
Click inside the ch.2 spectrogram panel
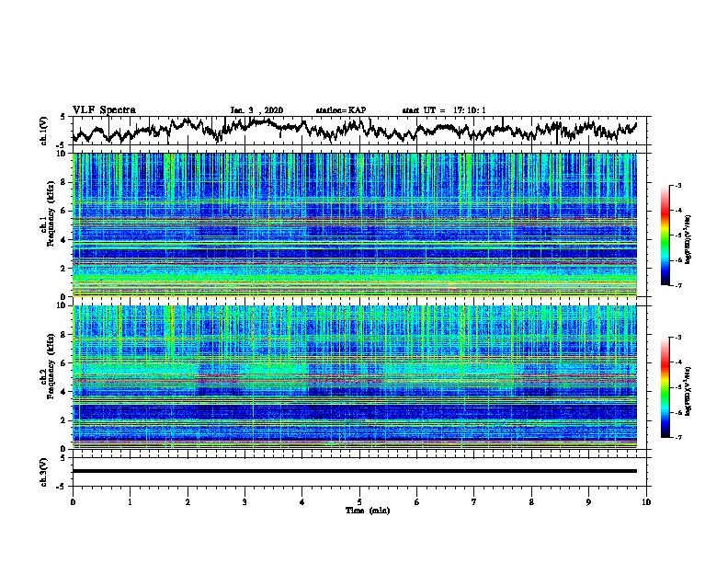tap(355, 376)
